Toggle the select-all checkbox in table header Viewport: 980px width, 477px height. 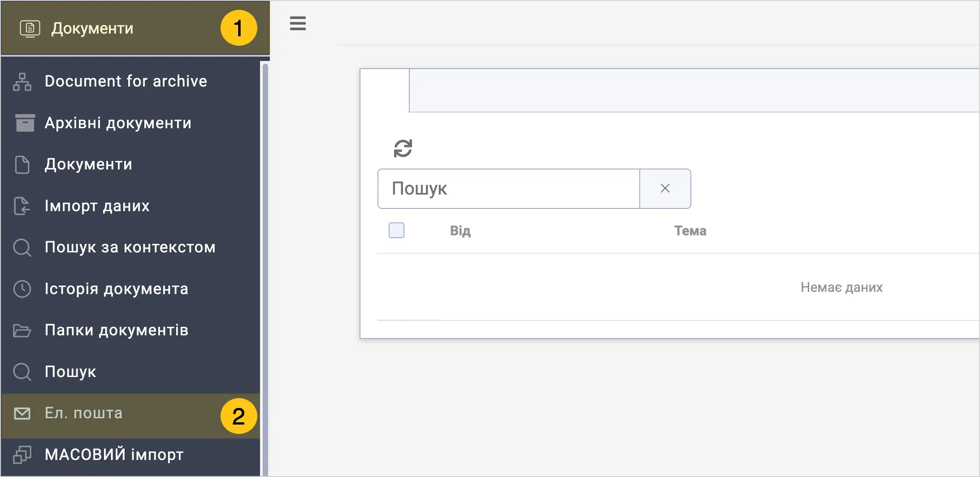pos(396,230)
